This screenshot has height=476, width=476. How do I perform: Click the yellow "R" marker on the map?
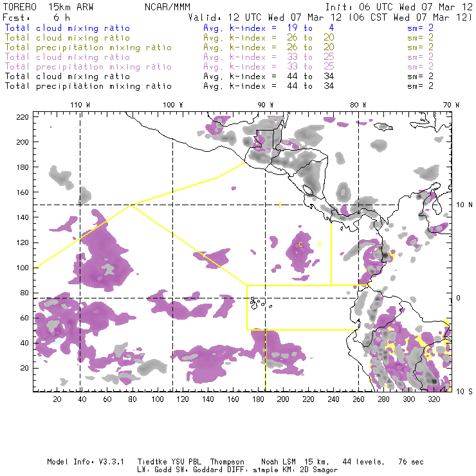320,244
